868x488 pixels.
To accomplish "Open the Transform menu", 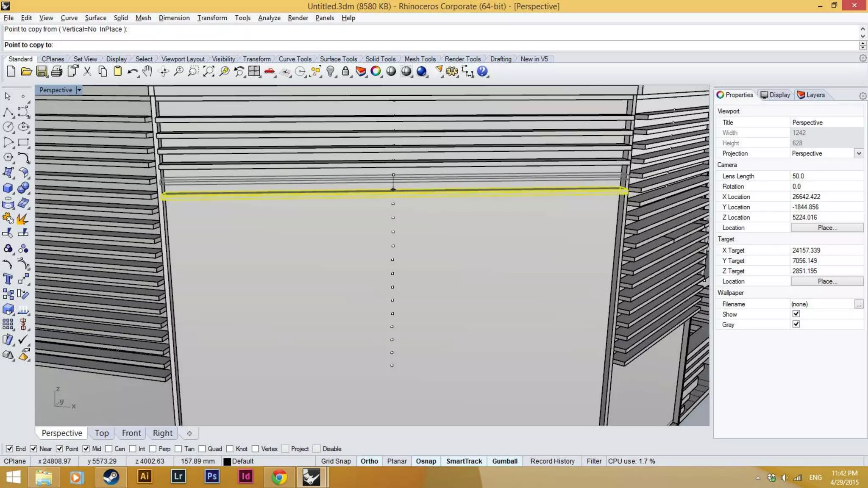I will click(x=212, y=18).
